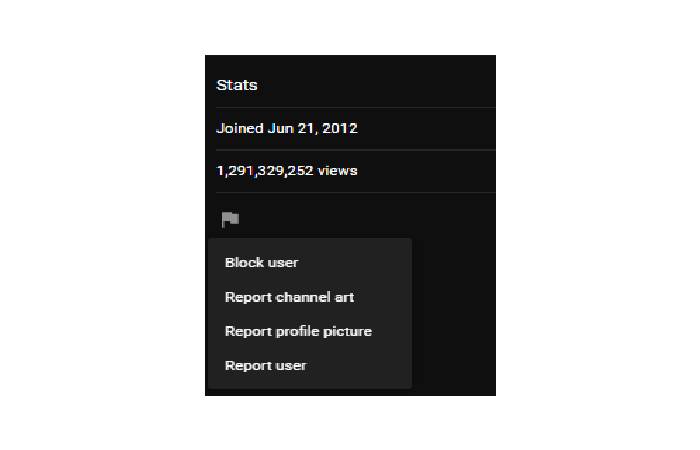
Task: Click the report flag icon
Action: tap(230, 219)
